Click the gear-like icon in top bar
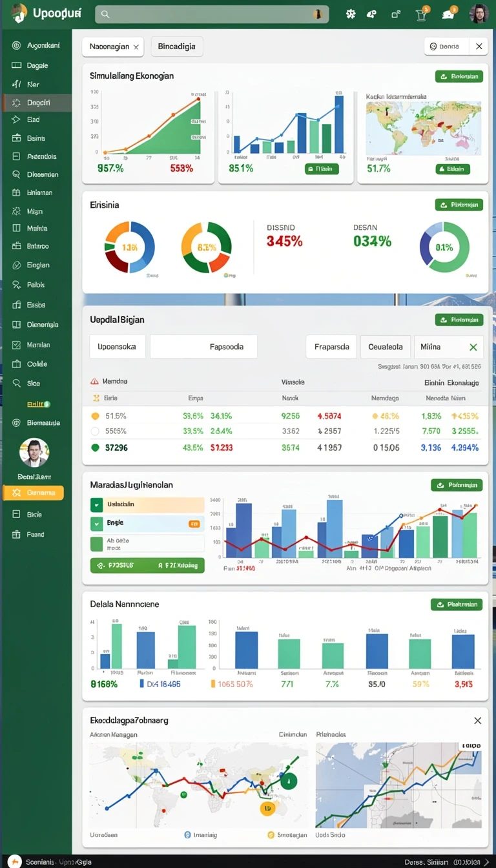 [x=351, y=14]
